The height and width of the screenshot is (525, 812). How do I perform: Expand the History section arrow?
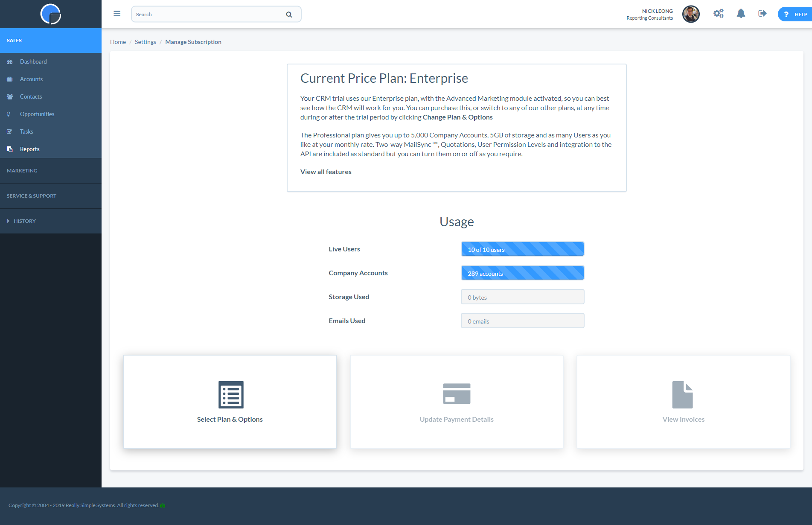pos(8,221)
